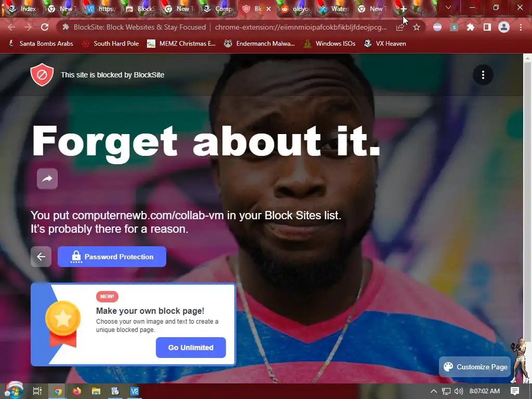
Task: Click the share arrow button under heading
Action: [x=47, y=179]
